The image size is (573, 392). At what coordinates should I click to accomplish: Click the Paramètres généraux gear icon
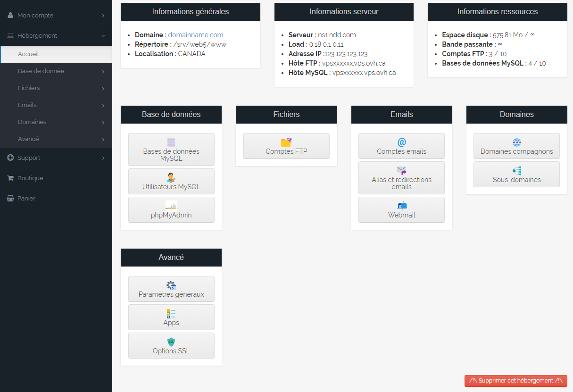(x=171, y=285)
